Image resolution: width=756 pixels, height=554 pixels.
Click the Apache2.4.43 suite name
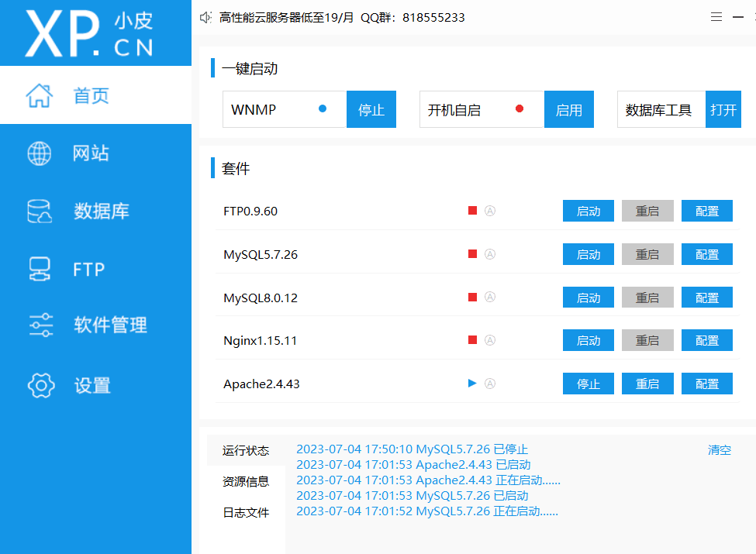pos(261,384)
